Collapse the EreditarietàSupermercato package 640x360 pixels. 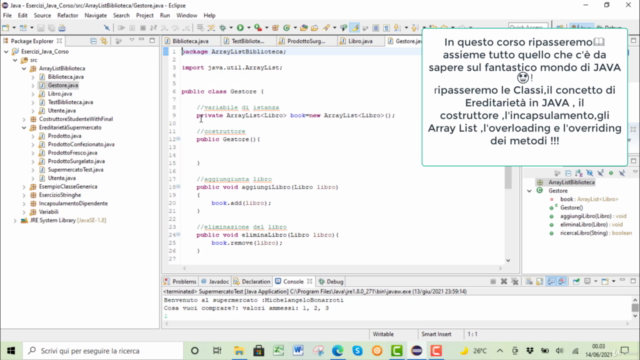pos(24,127)
